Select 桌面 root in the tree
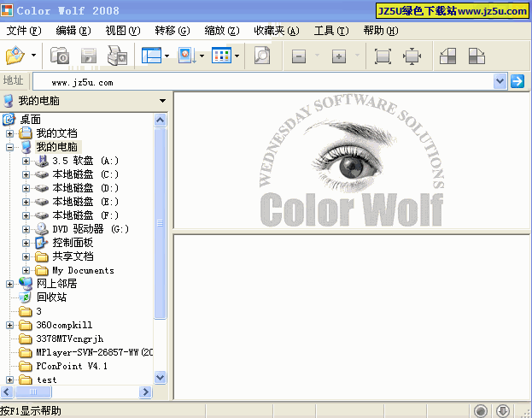Viewport: 532px width, 418px height. (30, 120)
